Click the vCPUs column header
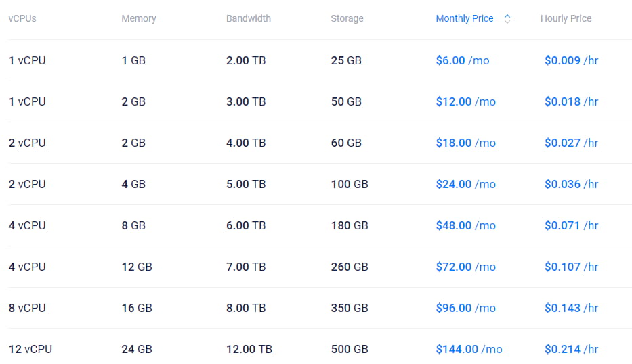 pyautogui.click(x=22, y=19)
